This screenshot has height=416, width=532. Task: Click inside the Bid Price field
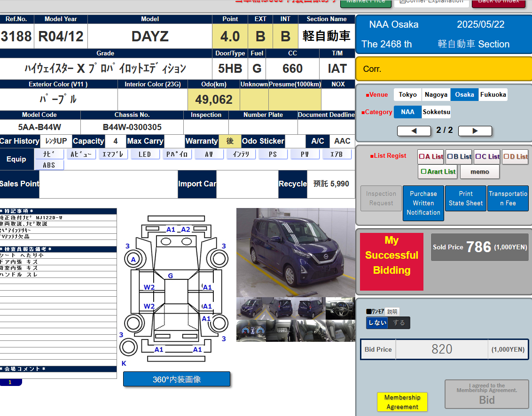coord(442,349)
